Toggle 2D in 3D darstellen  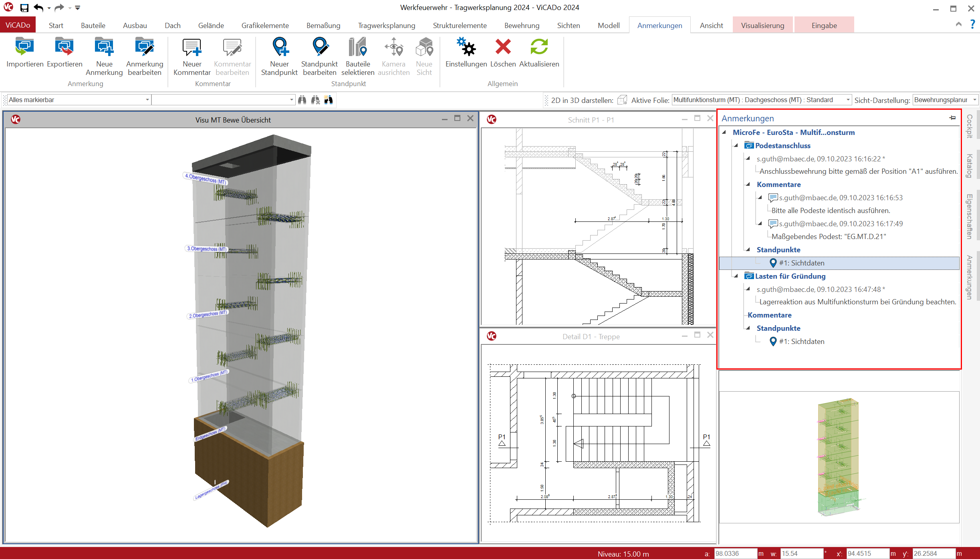[622, 100]
